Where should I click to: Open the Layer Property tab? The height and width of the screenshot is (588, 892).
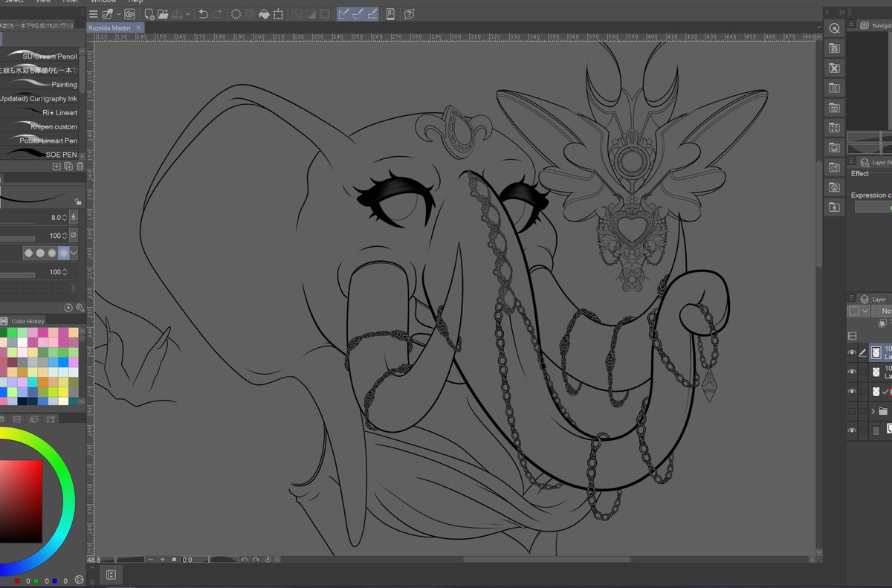tap(876, 162)
